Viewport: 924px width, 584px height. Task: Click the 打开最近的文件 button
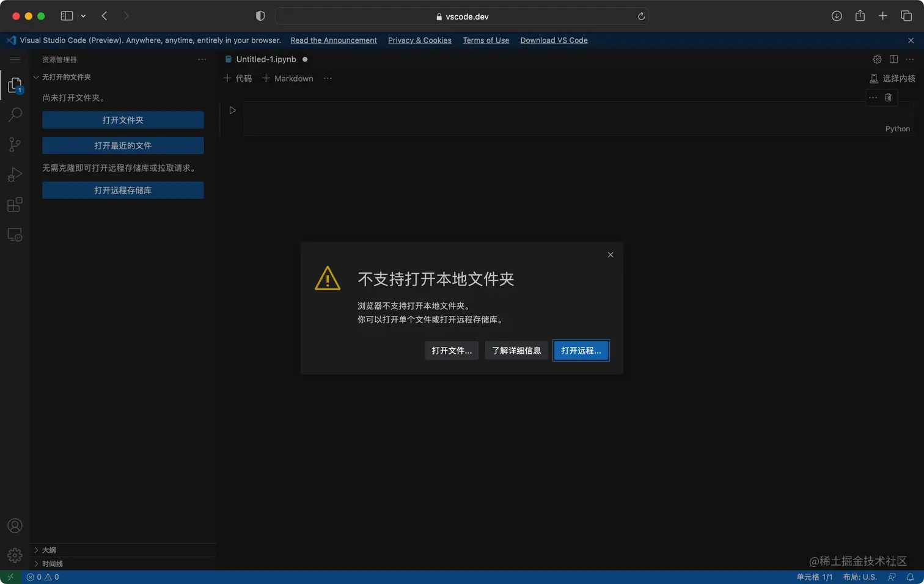click(x=123, y=145)
